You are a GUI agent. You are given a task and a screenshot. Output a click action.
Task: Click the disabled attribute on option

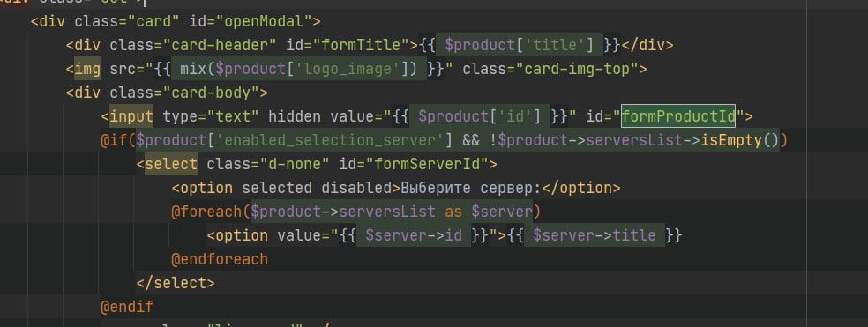coord(356,188)
